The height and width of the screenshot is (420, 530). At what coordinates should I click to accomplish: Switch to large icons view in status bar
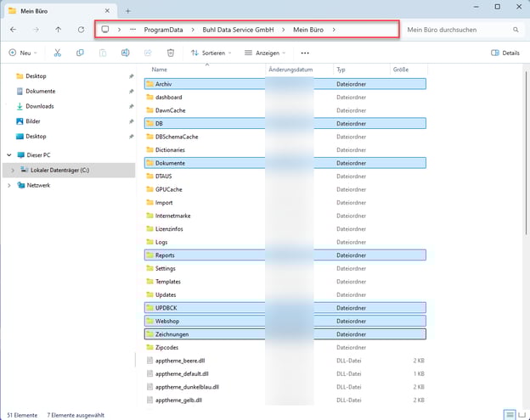(521, 415)
